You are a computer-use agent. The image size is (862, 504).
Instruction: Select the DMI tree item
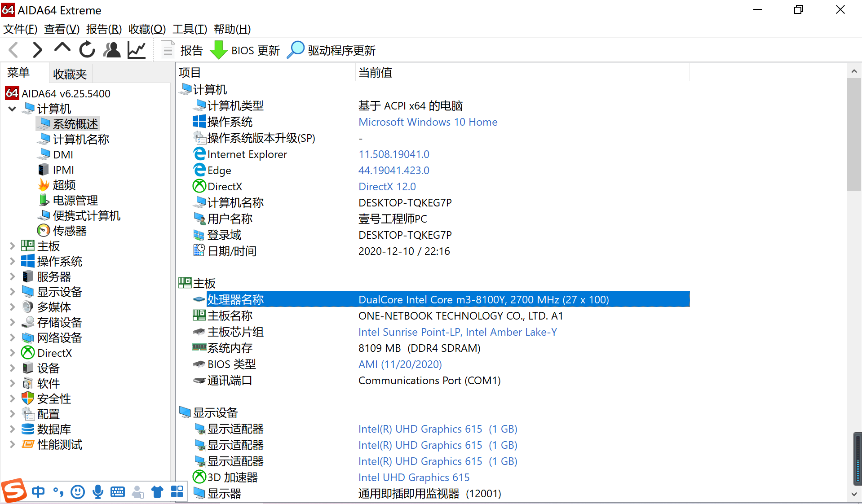(56, 154)
